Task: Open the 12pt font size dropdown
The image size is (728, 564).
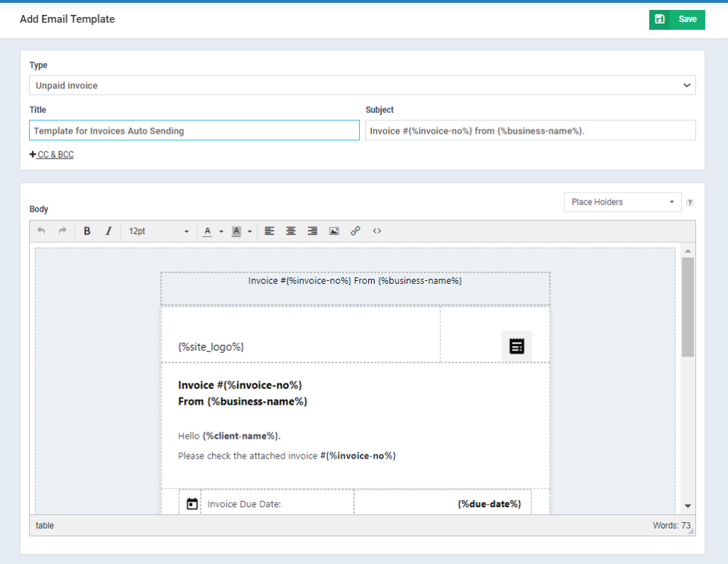Action: pos(159,231)
